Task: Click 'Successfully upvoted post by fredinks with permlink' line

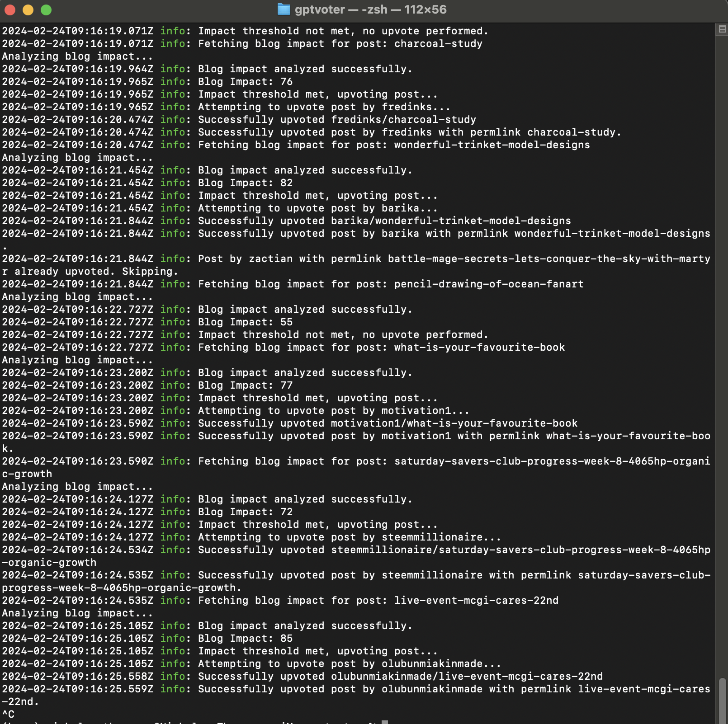Action: pyautogui.click(x=410, y=132)
